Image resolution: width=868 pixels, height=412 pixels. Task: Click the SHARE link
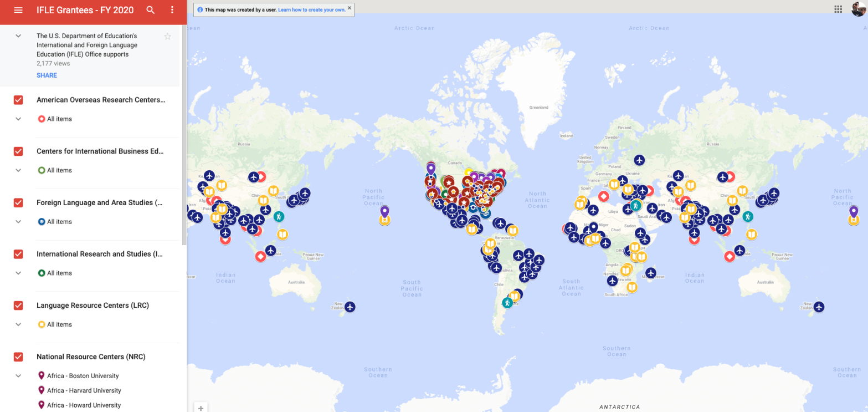(x=47, y=75)
